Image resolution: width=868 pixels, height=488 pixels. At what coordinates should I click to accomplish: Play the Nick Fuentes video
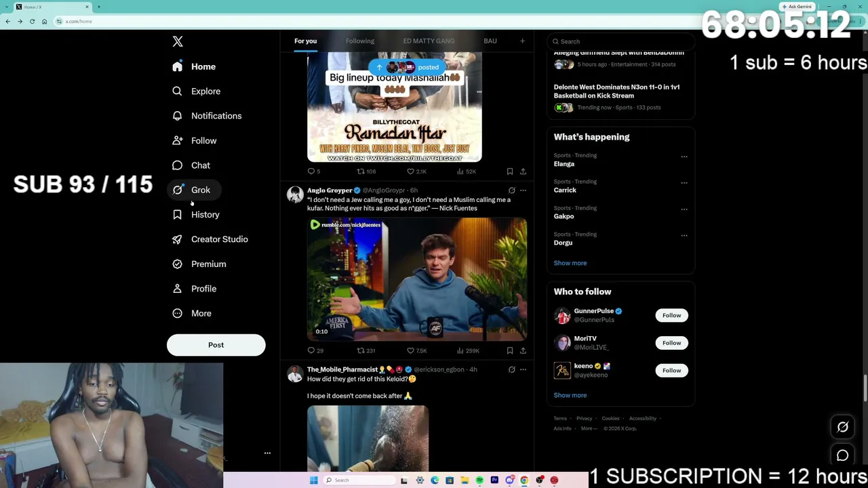pyautogui.click(x=417, y=279)
